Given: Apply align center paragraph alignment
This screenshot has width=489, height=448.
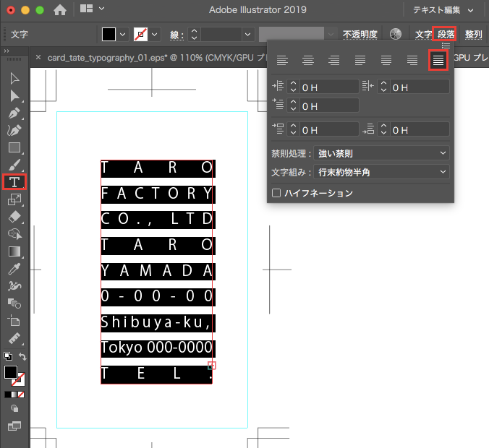Looking at the screenshot, I should click(x=308, y=61).
